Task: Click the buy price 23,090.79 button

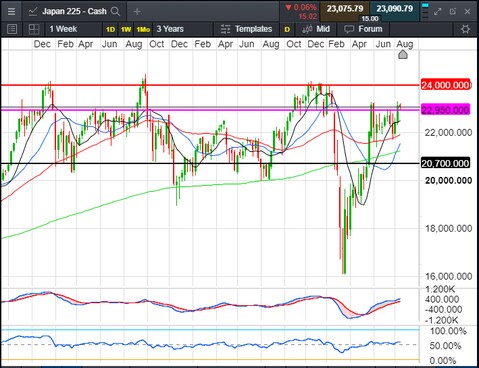Action: 395,9
